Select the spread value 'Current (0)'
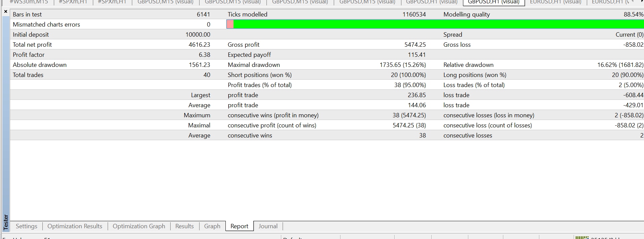The width and height of the screenshot is (644, 239). (x=629, y=35)
